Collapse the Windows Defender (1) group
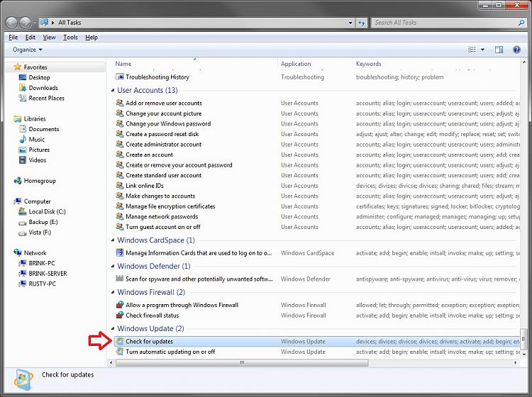This screenshot has width=532, height=397. [x=113, y=266]
